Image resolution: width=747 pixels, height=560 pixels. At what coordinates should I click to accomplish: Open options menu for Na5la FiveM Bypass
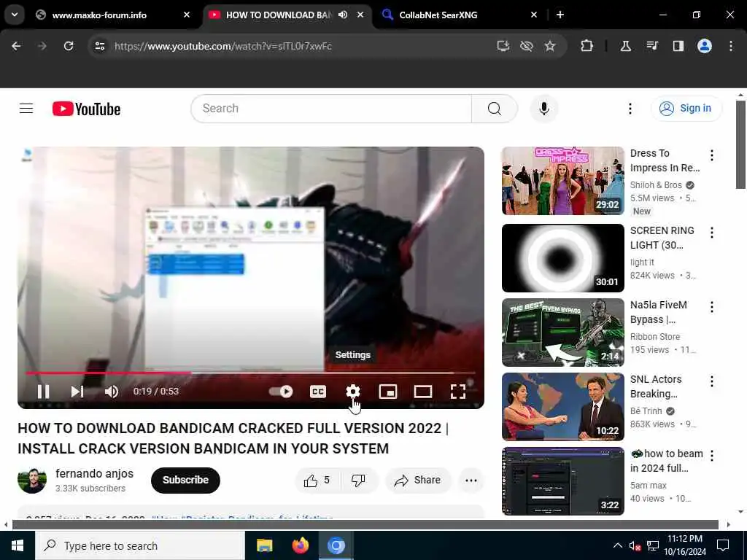(712, 307)
